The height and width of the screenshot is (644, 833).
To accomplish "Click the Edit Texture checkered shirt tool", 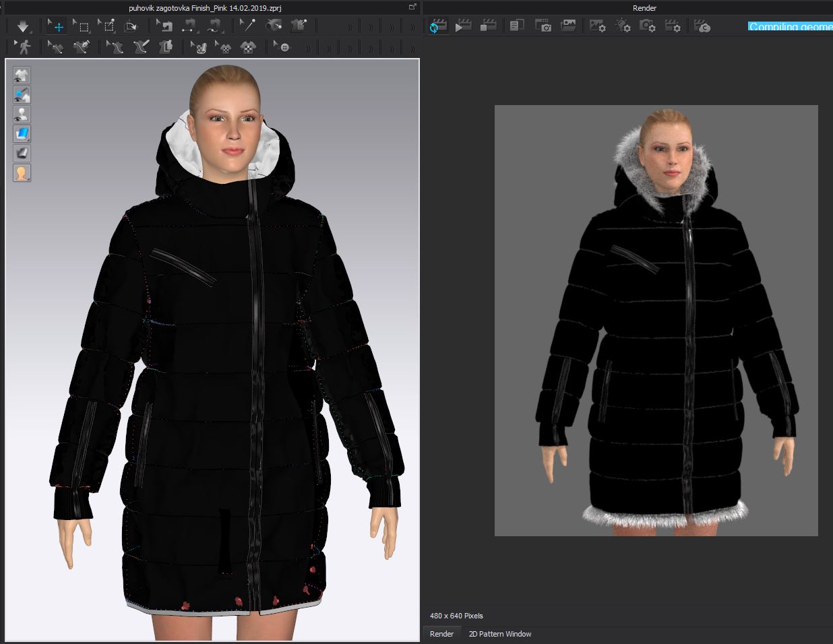I will (224, 47).
